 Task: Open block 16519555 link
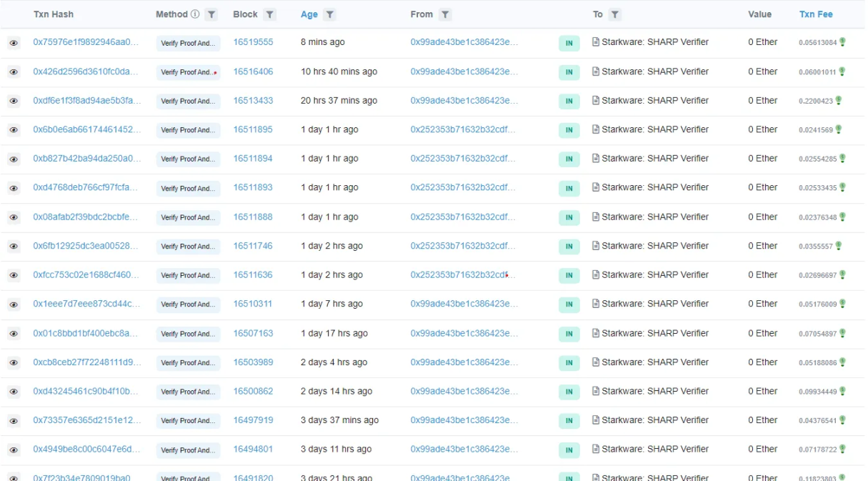[253, 42]
